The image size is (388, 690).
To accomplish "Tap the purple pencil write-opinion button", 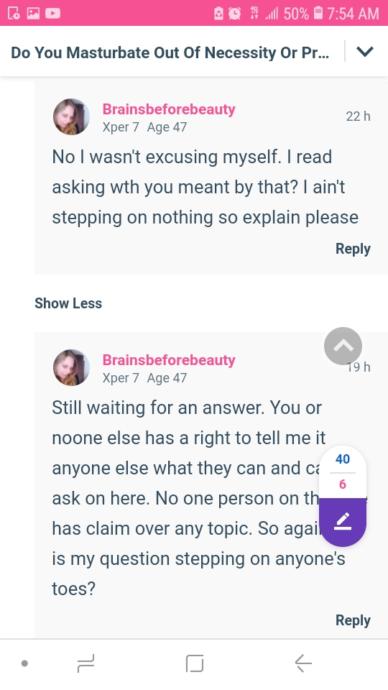I will coord(343,522).
